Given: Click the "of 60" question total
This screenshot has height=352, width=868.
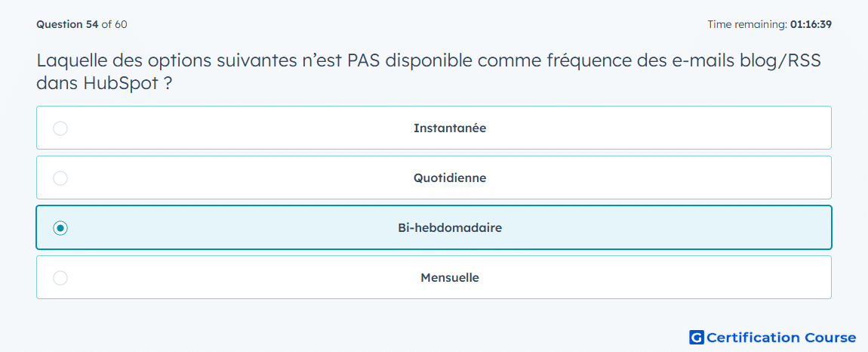Looking at the screenshot, I should 115,24.
